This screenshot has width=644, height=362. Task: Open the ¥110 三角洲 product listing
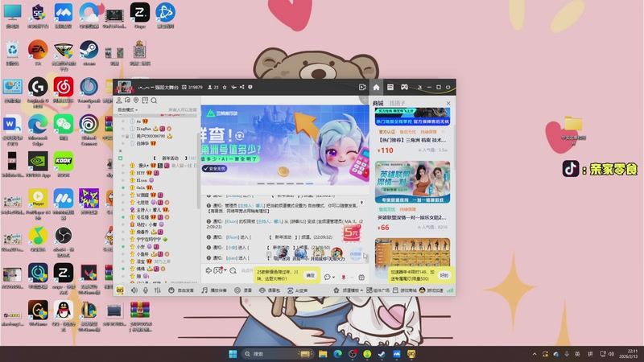(x=412, y=131)
